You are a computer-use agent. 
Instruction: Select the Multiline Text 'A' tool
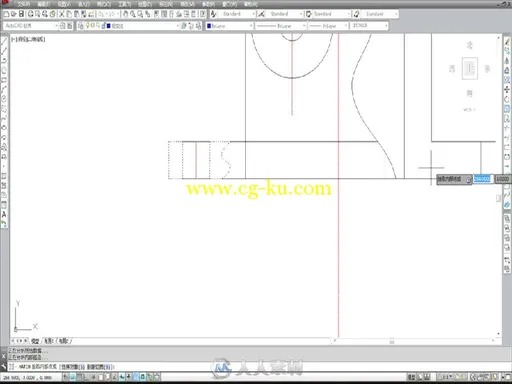[x=4, y=215]
